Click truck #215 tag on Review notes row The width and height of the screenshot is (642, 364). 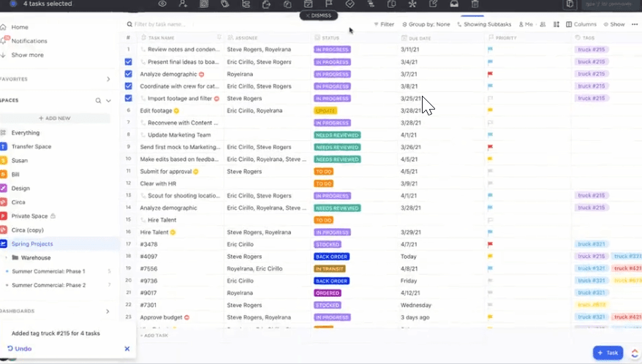(592, 50)
